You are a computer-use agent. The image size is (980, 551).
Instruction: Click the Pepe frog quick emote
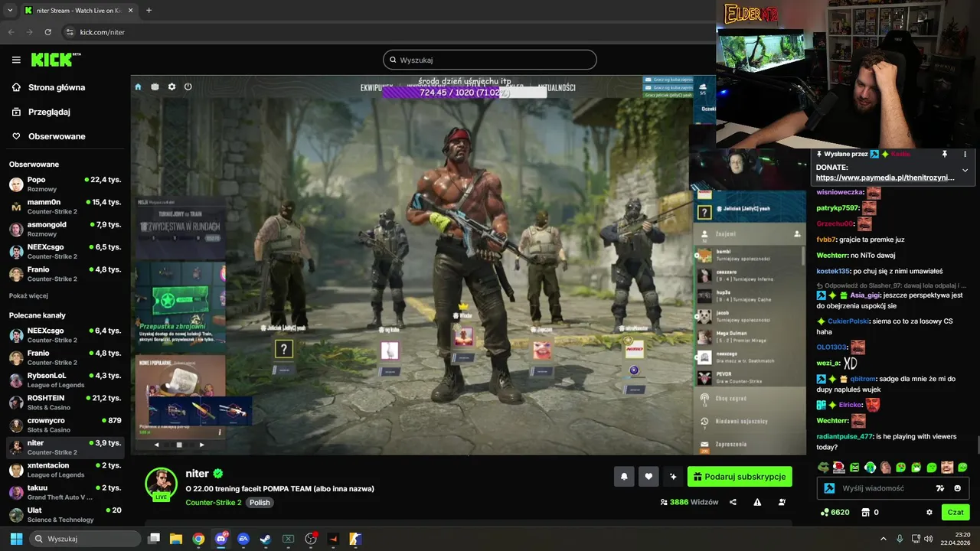[823, 467]
